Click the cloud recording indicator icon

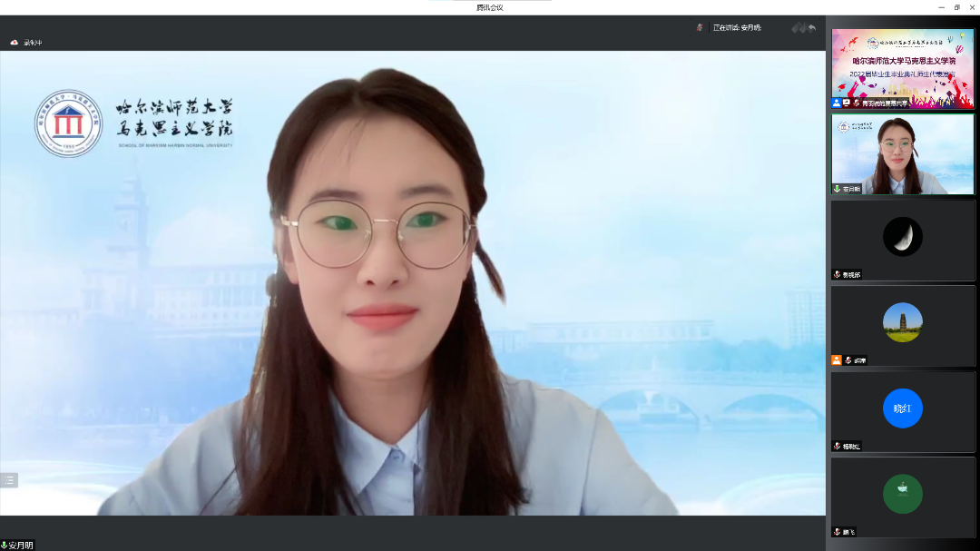click(x=15, y=43)
